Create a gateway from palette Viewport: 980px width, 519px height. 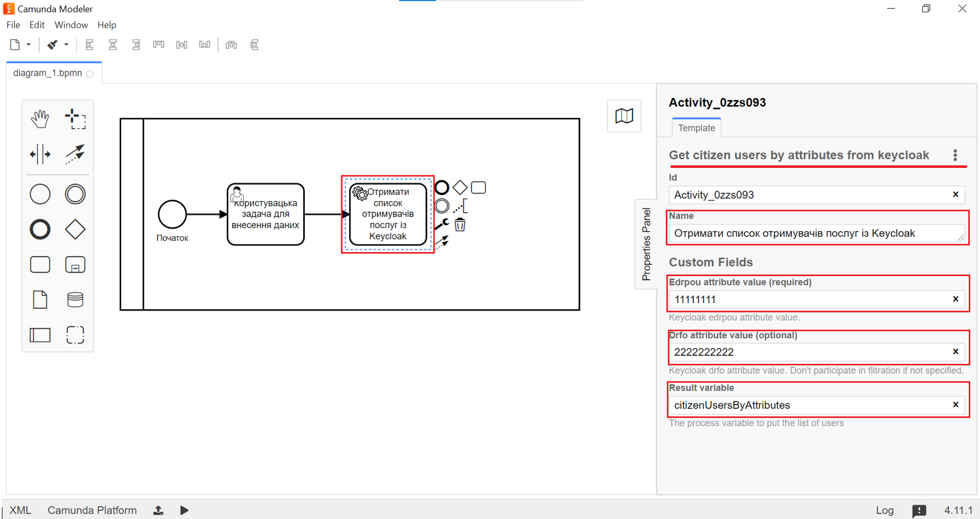click(x=75, y=229)
